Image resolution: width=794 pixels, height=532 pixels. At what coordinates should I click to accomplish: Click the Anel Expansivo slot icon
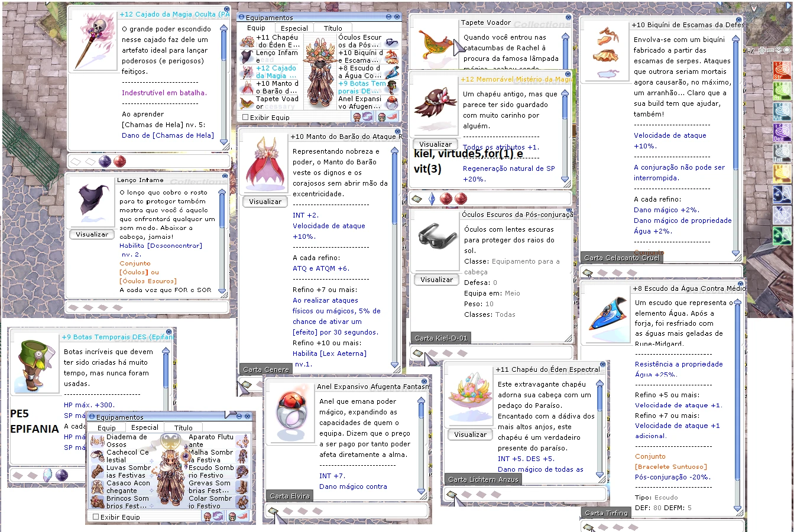[x=391, y=103]
